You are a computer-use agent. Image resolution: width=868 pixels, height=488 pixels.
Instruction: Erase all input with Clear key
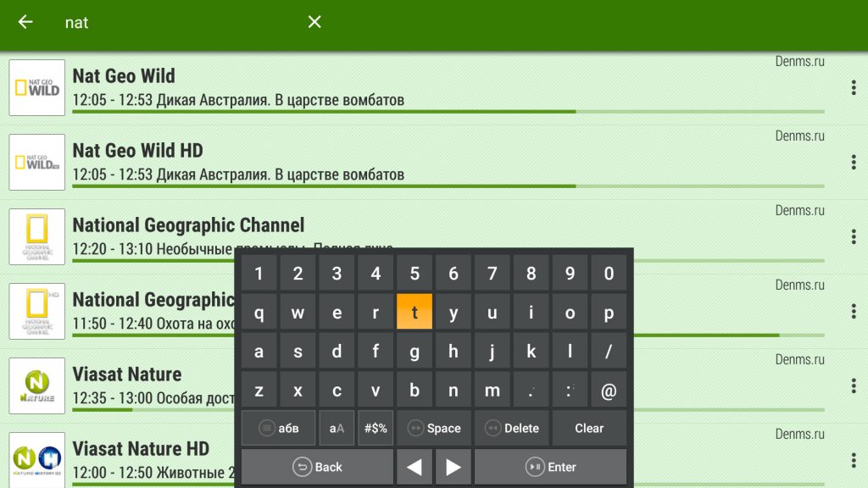pos(590,428)
